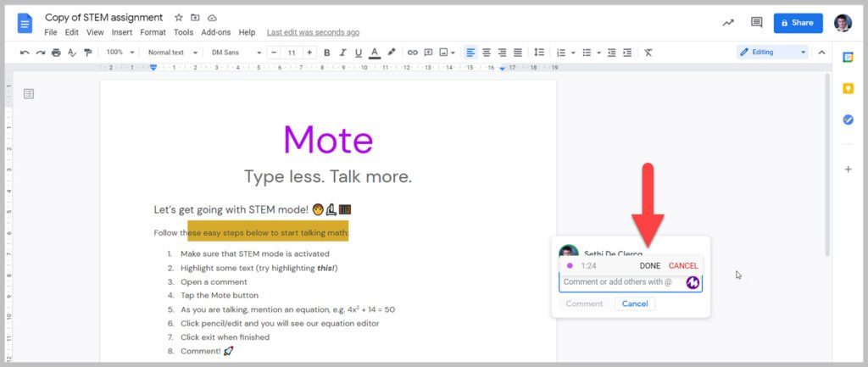Show the document outline icon
The height and width of the screenshot is (367, 868).
[29, 94]
